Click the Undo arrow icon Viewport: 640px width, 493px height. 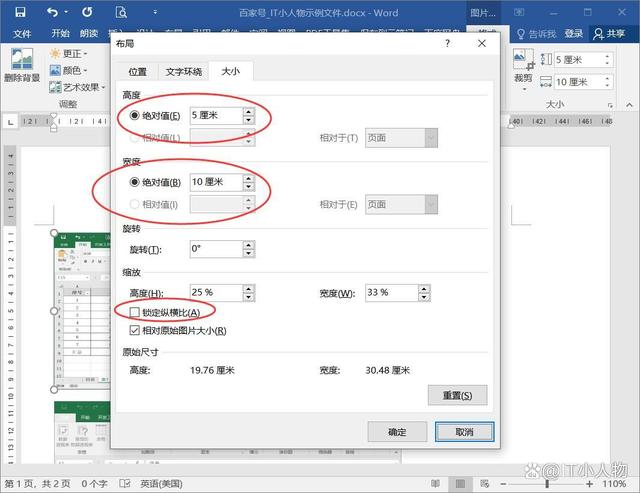pos(51,12)
